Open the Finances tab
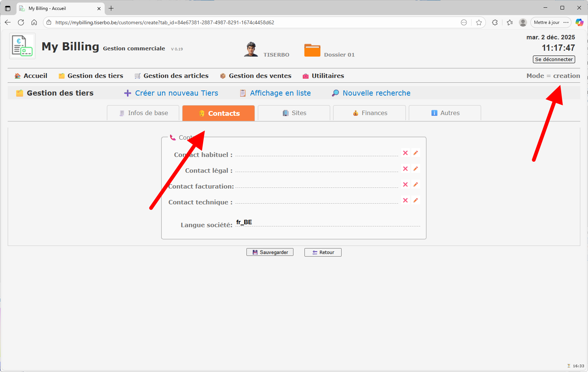This screenshot has width=588, height=372. tap(369, 113)
